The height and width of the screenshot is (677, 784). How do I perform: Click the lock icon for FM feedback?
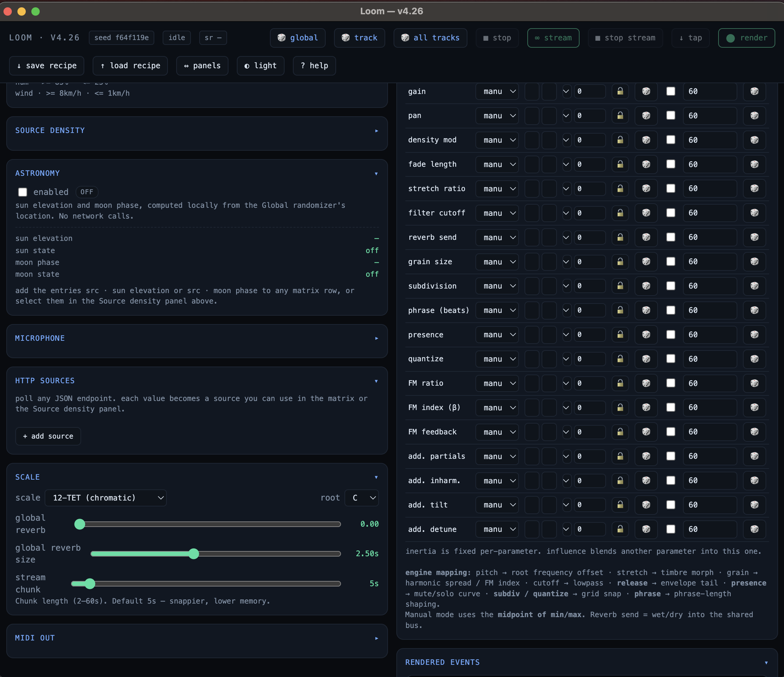point(620,432)
